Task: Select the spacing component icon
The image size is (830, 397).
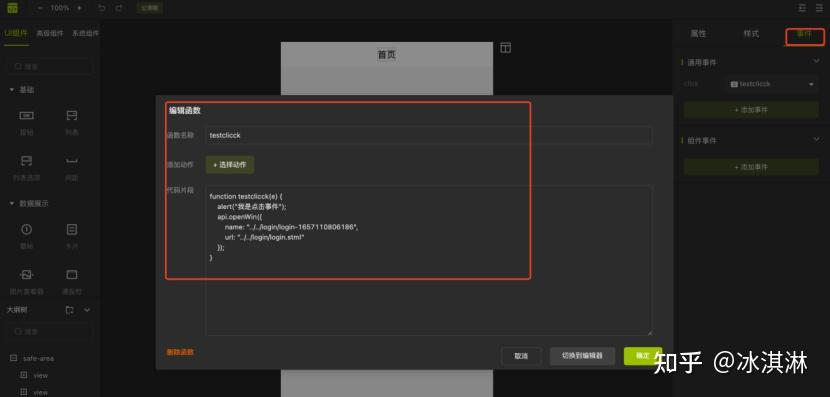Action: [x=71, y=161]
